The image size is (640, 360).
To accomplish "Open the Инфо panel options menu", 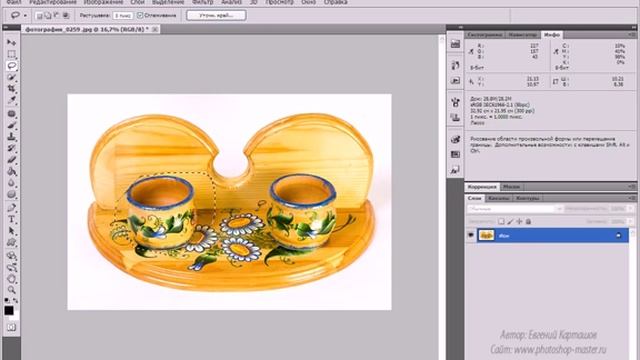I will pos(631,35).
